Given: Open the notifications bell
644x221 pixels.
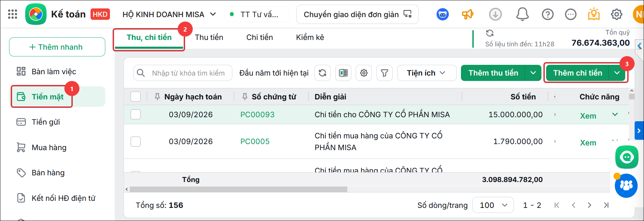Looking at the screenshot, I should pyautogui.click(x=522, y=14).
